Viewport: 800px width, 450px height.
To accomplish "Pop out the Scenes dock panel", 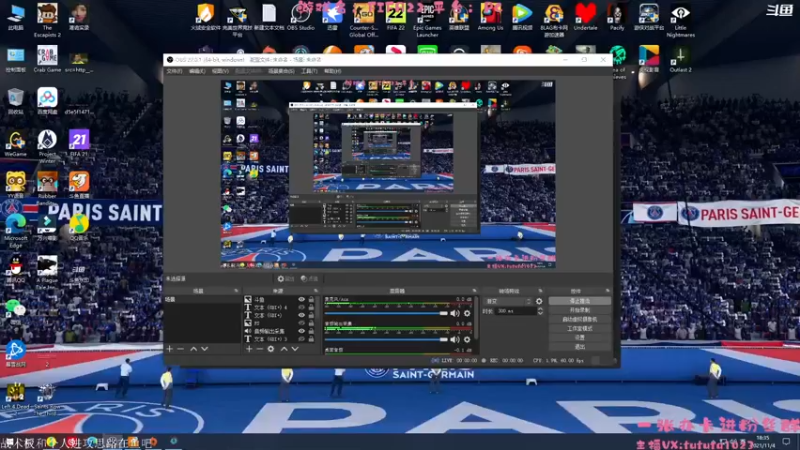I will click(236, 291).
